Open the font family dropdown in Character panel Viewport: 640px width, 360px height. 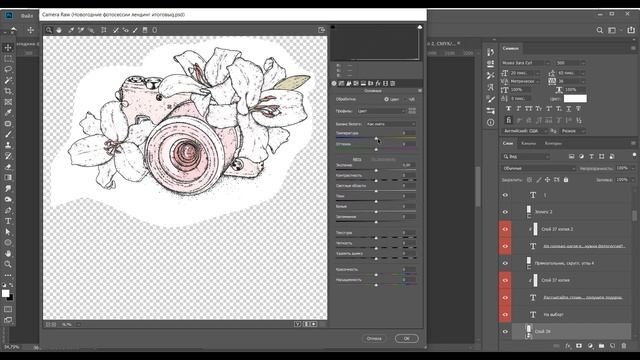pos(526,63)
